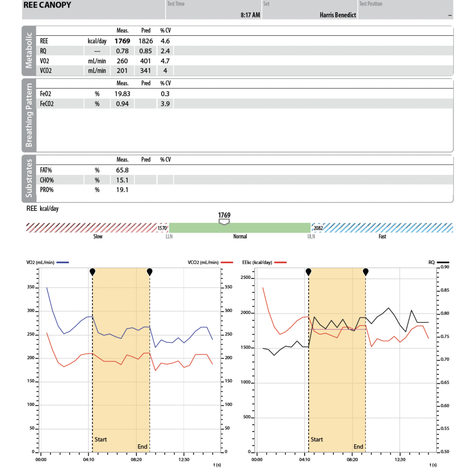This screenshot has height=468, width=476.
Task: Select the Breathing Pattern section tab
Action: pos(29,116)
